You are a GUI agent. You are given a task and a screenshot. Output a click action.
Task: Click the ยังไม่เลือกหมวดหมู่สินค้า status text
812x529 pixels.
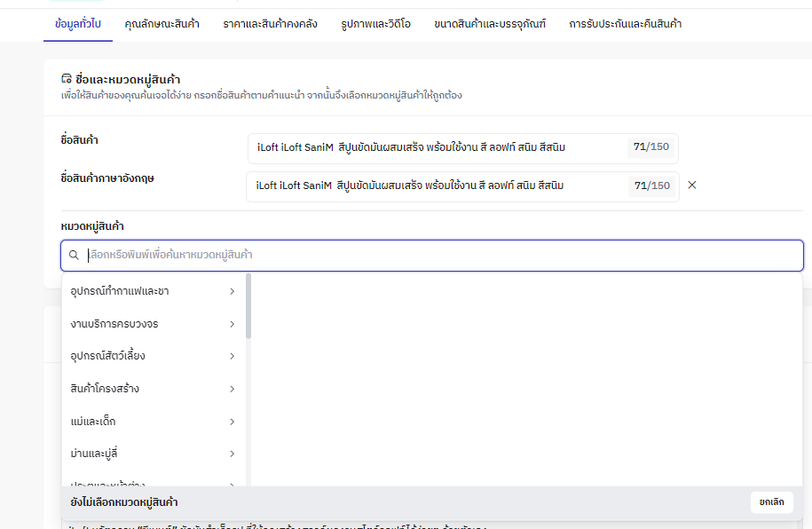point(124,502)
